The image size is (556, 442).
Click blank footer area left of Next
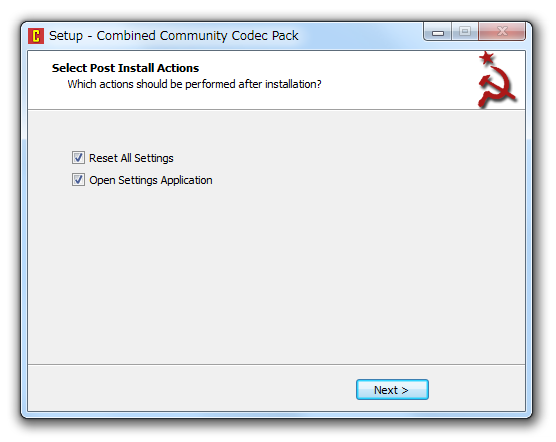pyautogui.click(x=191, y=390)
